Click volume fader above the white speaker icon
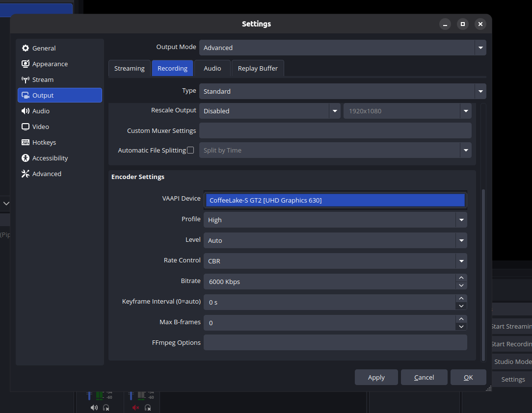The image size is (532, 413). (89, 395)
